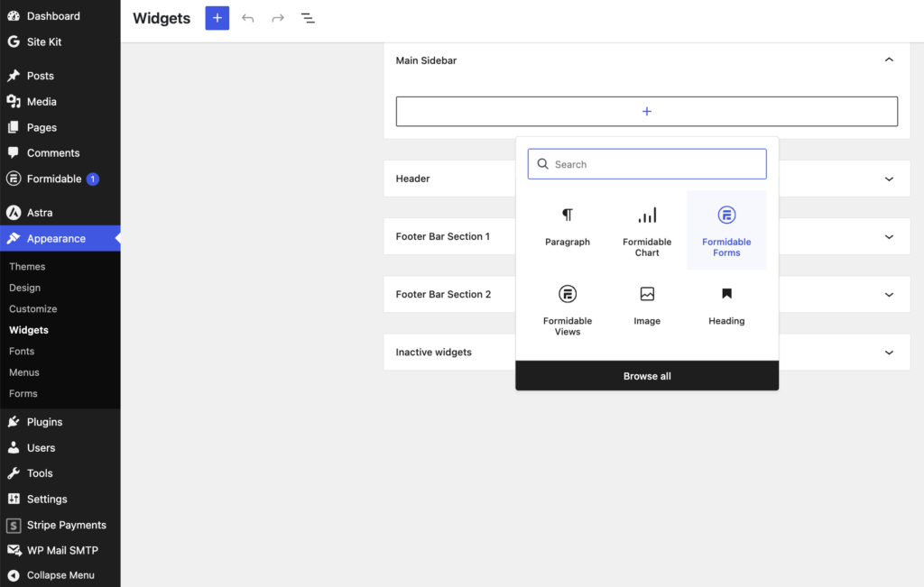Redo the last change

pos(278,18)
